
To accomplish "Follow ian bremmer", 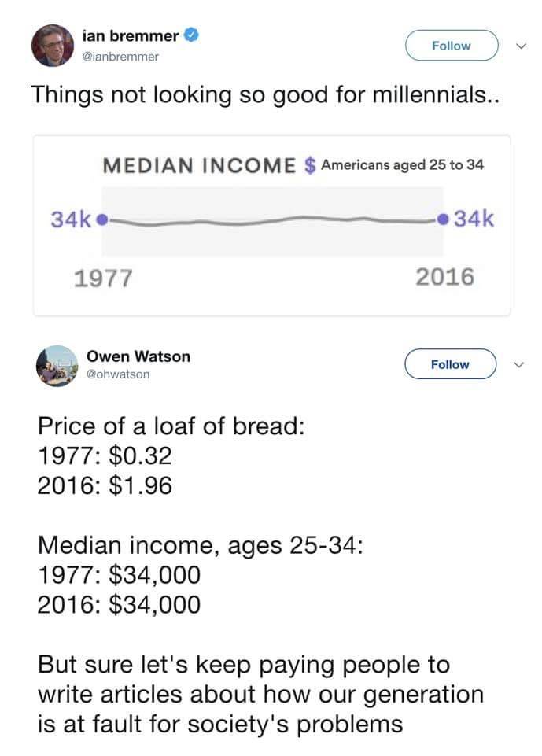I will 452,46.
